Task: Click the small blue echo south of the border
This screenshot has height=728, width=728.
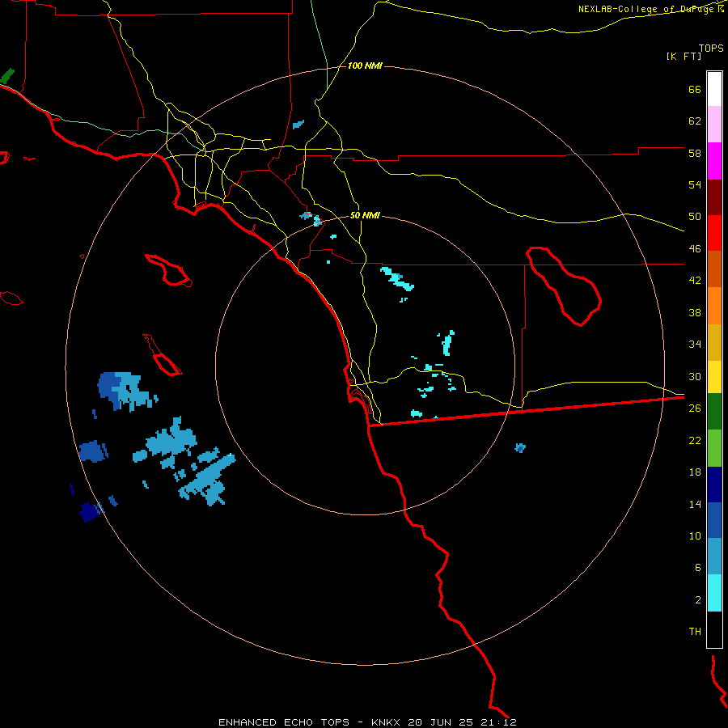Action: (520, 447)
